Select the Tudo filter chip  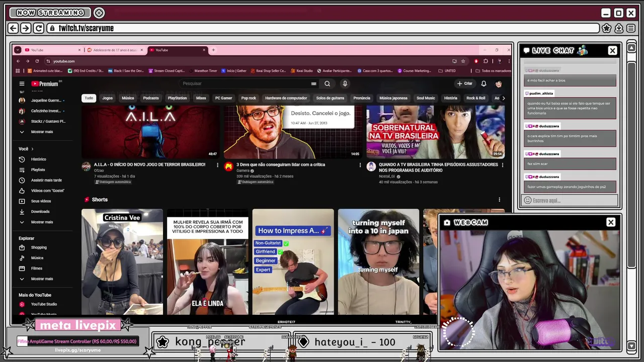pos(89,98)
